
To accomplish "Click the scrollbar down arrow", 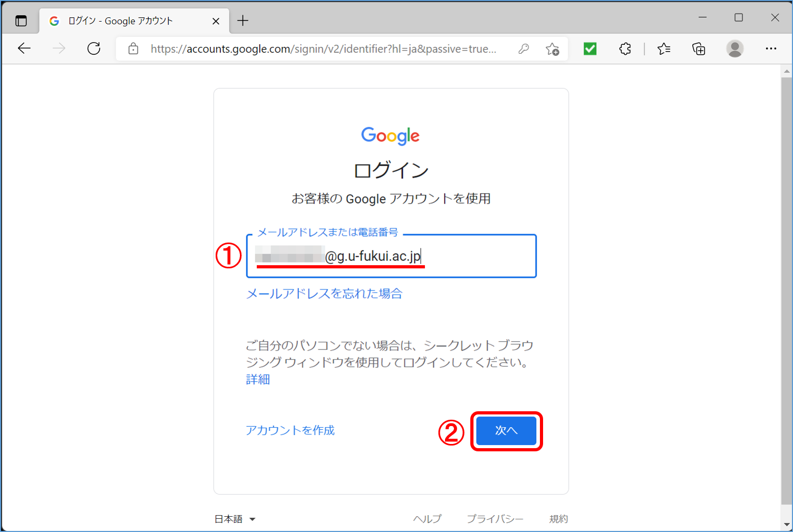I will [x=787, y=525].
